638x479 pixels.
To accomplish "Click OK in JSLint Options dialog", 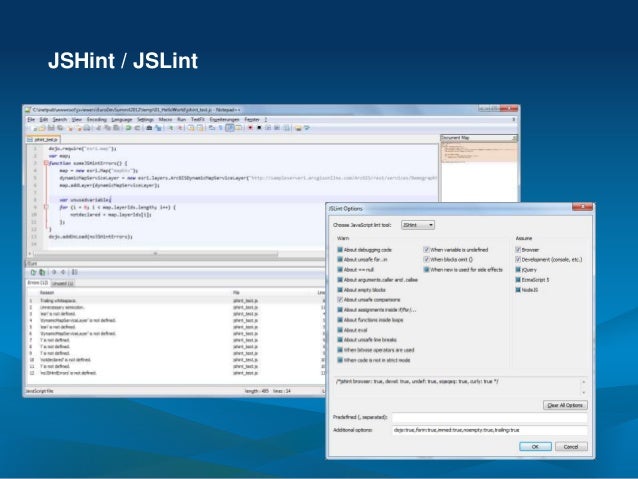I will pos(535,446).
